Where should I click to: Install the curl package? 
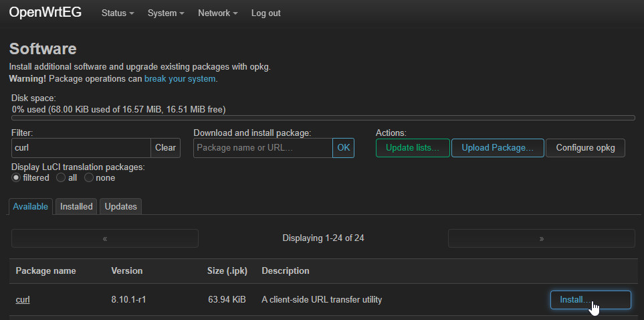click(x=590, y=300)
